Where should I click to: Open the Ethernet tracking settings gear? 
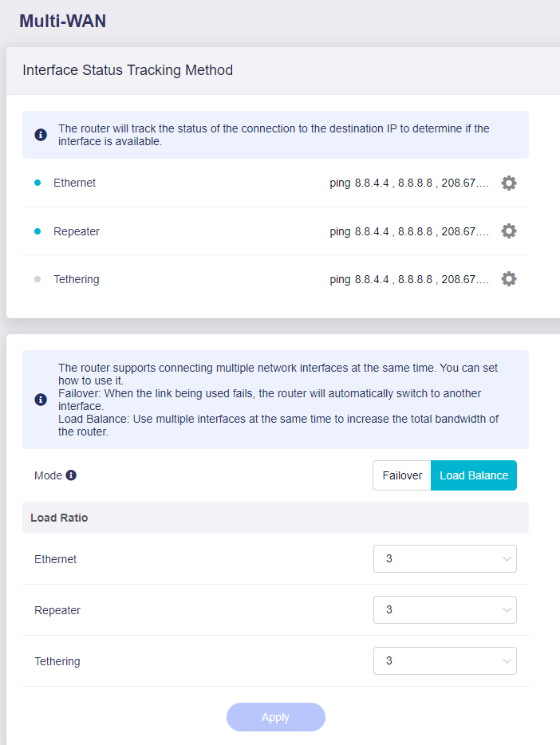point(509,183)
